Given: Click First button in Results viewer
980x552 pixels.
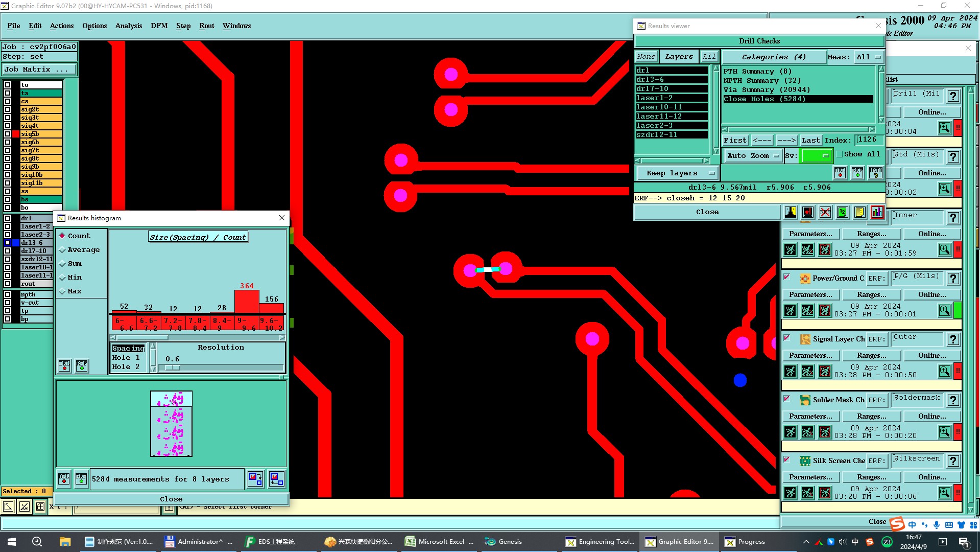Looking at the screenshot, I should click(x=735, y=140).
